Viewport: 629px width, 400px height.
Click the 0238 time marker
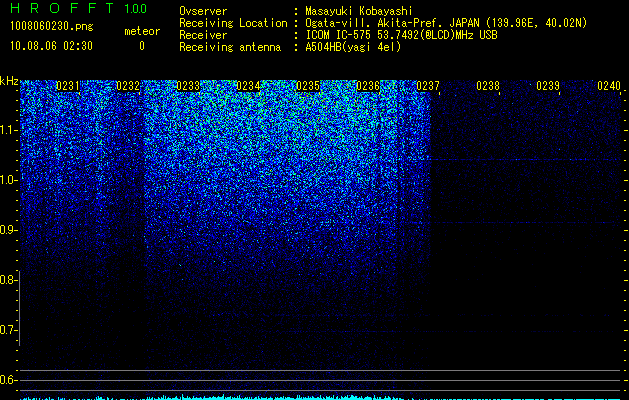pyautogui.click(x=488, y=86)
